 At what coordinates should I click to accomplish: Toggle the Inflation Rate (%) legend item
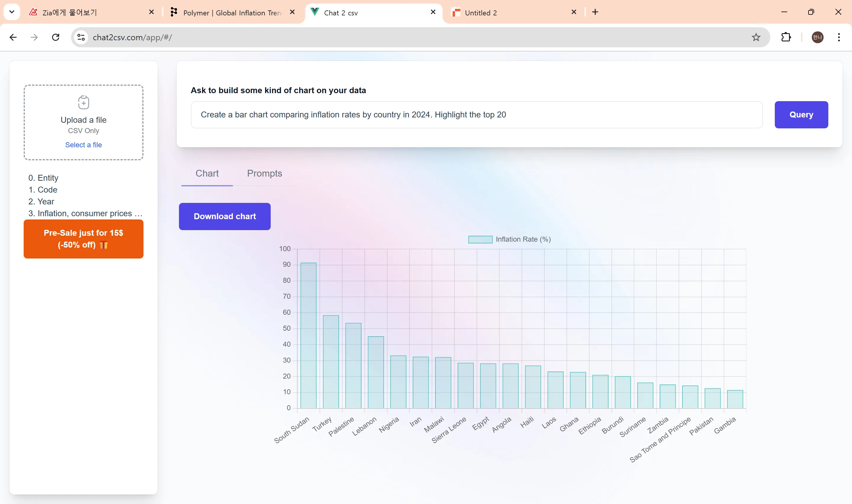tap(509, 240)
